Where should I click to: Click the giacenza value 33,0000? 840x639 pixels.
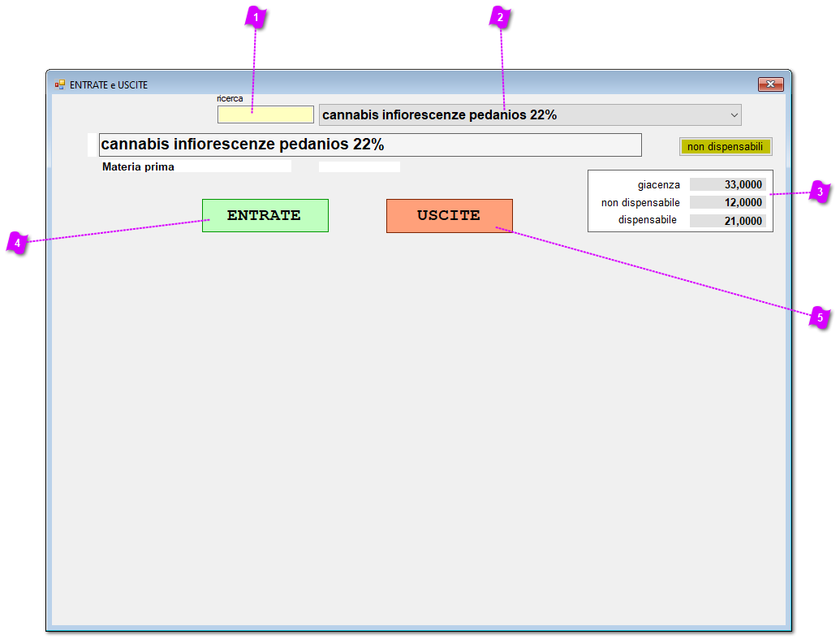coord(727,184)
